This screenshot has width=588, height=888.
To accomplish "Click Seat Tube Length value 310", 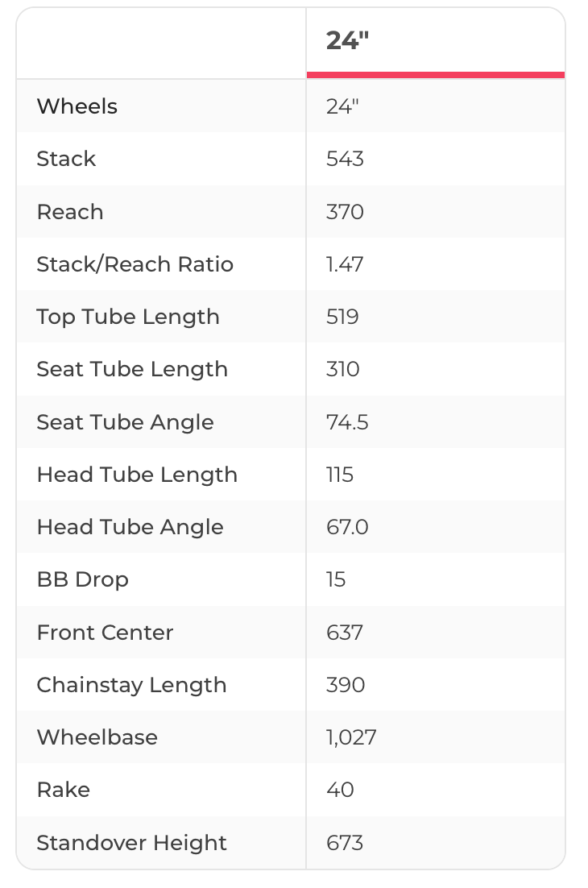I will (343, 369).
